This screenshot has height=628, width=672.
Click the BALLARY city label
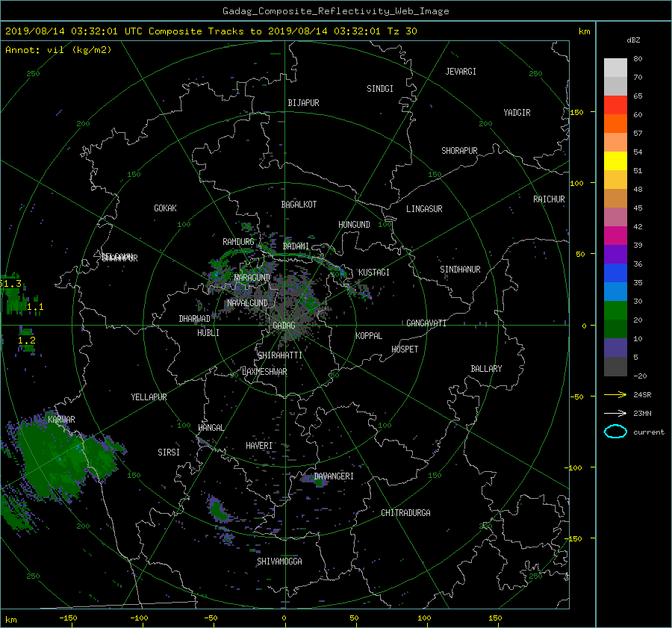[486, 369]
